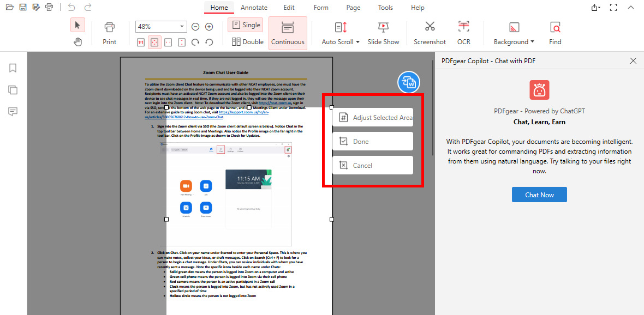Select the Hand pan tool
Viewport: 644px width, 315px height.
78,41
